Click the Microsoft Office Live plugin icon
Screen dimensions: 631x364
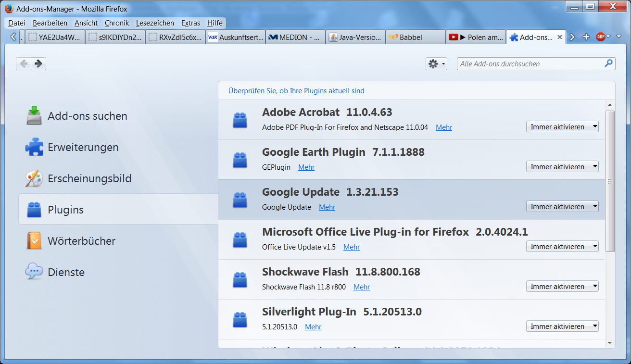[x=240, y=240]
